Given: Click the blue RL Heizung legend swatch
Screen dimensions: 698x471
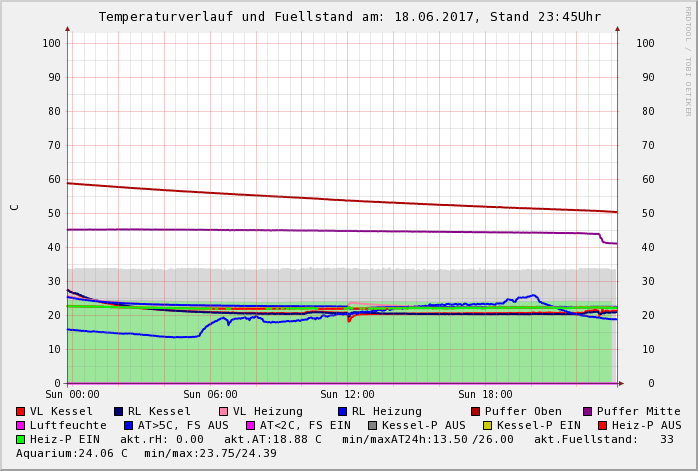Looking at the screenshot, I should click(342, 412).
